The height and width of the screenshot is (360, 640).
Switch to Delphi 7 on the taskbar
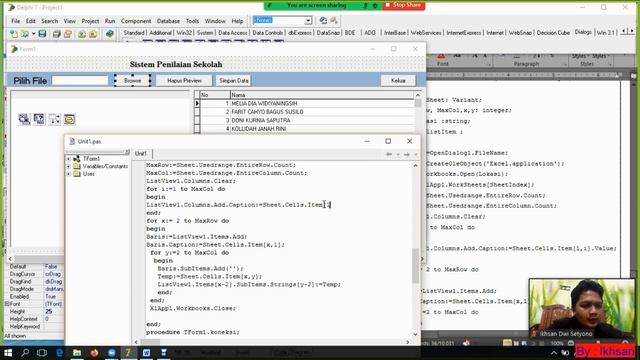(128, 352)
